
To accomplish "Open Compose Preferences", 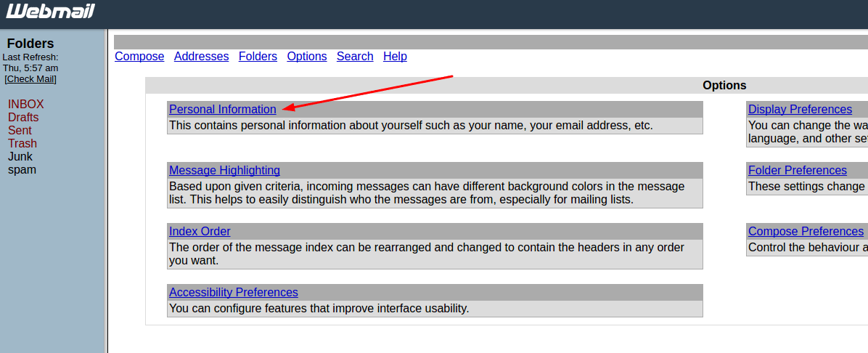I will 806,231.
